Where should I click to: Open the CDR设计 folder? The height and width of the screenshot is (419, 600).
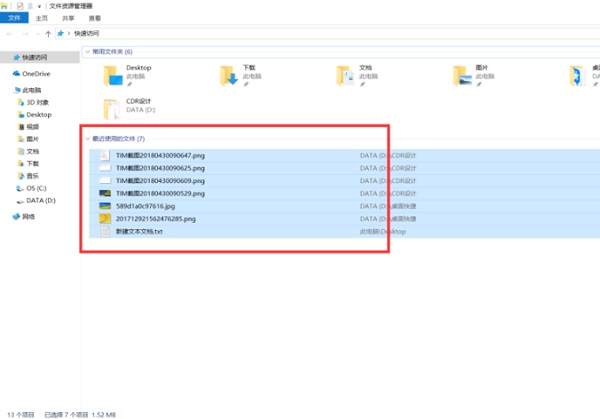coord(114,106)
